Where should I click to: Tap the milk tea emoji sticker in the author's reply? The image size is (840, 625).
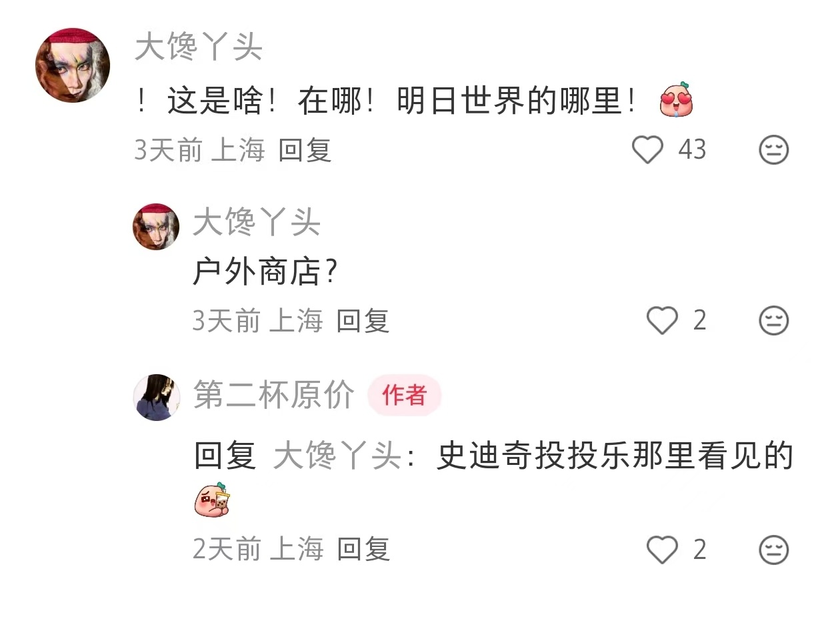coord(213,501)
